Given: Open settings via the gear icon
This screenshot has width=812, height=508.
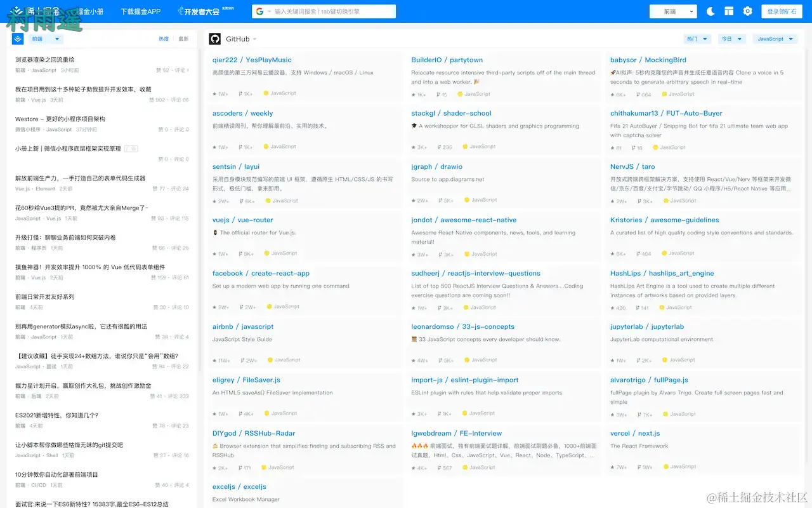Looking at the screenshot, I should coord(747,11).
